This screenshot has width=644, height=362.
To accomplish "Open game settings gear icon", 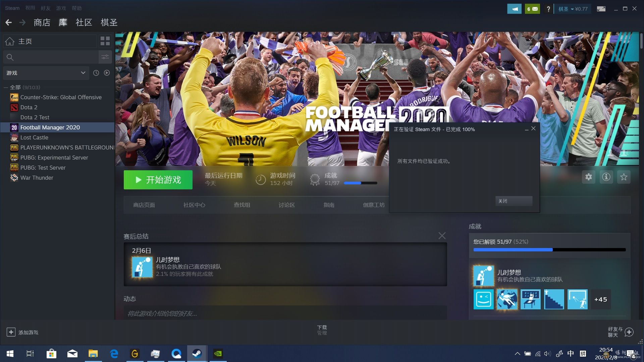I will (x=589, y=177).
